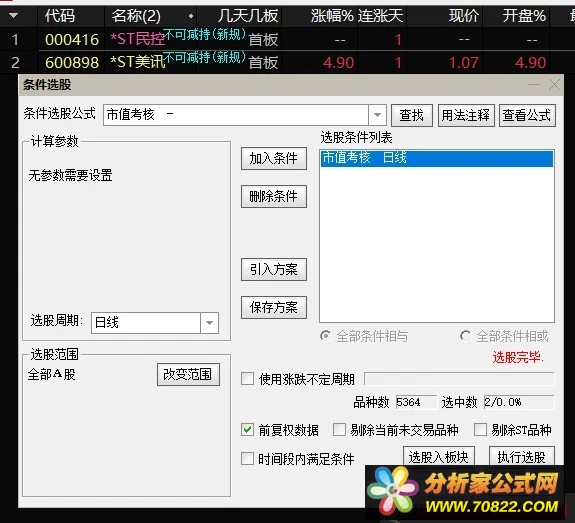Click the 品种数 5364 field
The image size is (575, 523).
click(x=416, y=402)
